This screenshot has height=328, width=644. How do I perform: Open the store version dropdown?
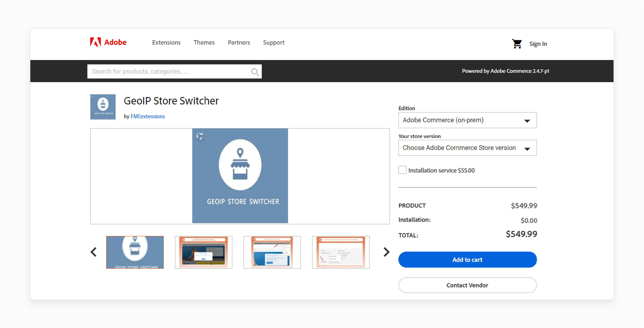467,148
